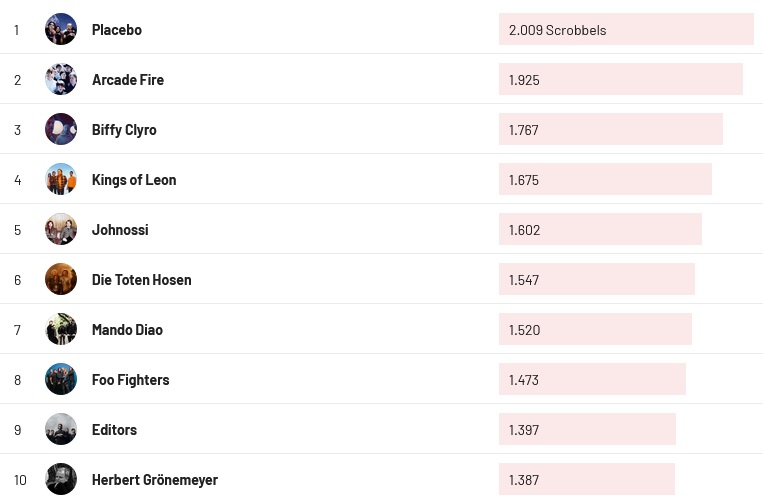Click the Editors avatar image
This screenshot has width=763, height=501.
point(61,429)
